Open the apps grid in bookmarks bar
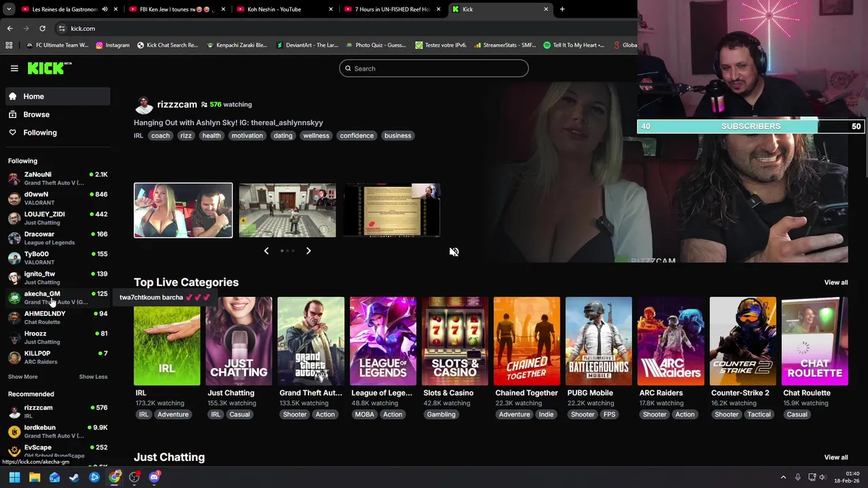Screen dimensions: 868x488 [x=9, y=45]
